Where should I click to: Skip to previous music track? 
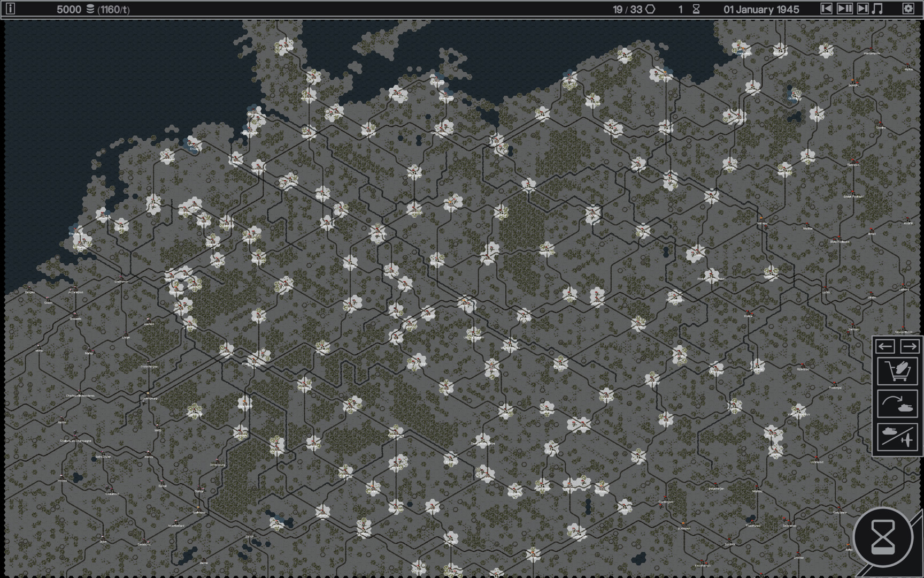pos(826,9)
